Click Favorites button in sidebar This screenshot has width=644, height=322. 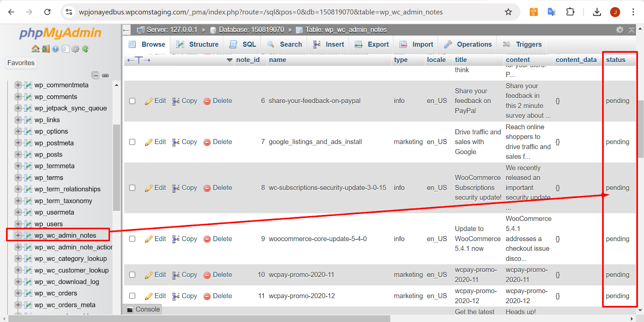(x=21, y=63)
